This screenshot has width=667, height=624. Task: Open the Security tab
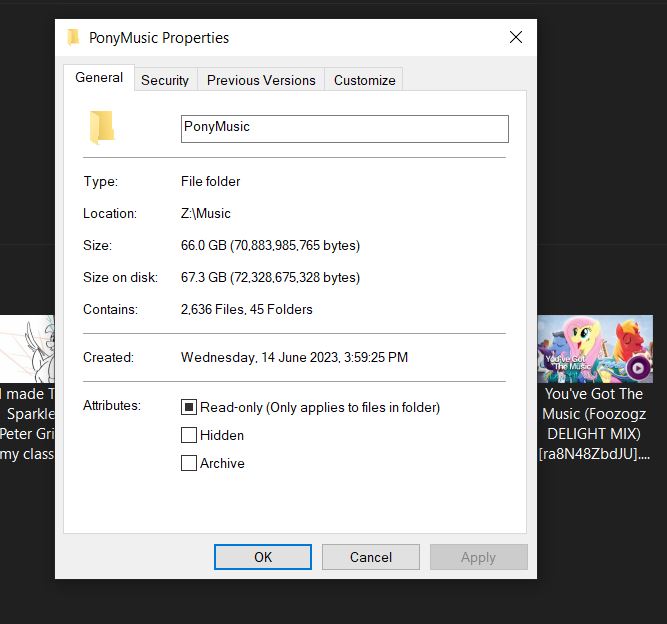[x=165, y=80]
